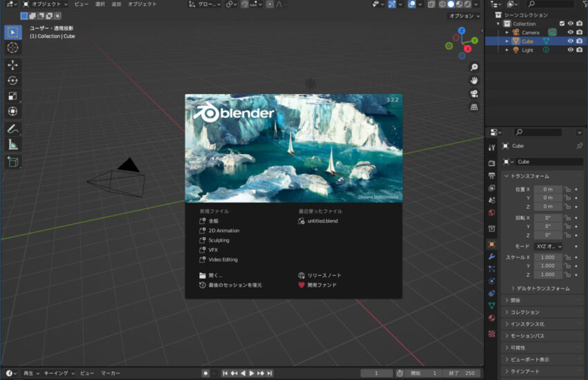Open キーイング menu in timeline
The width and height of the screenshot is (588, 380).
(x=59, y=373)
